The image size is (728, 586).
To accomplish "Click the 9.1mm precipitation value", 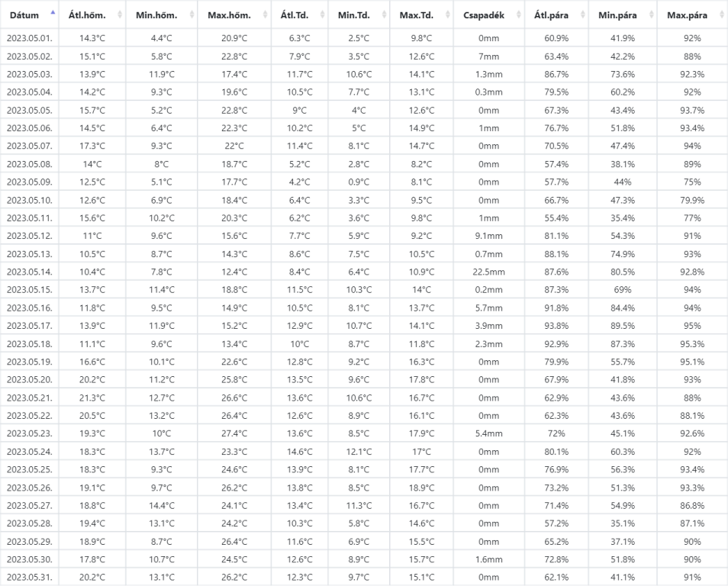I will [x=488, y=236].
